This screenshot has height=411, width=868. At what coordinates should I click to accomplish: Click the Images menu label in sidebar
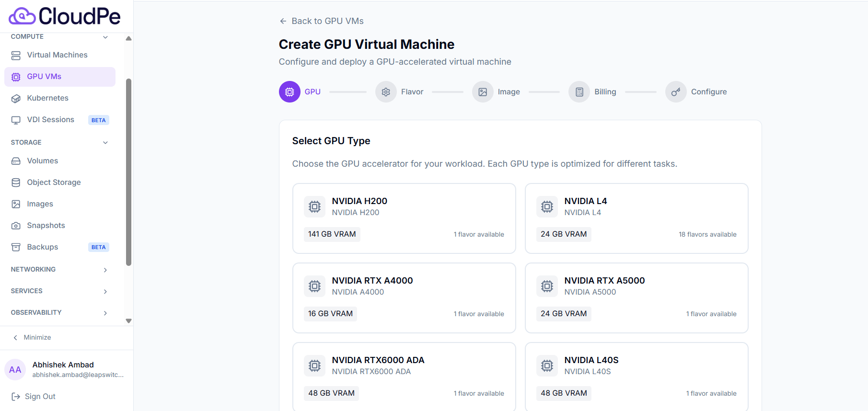(x=40, y=204)
